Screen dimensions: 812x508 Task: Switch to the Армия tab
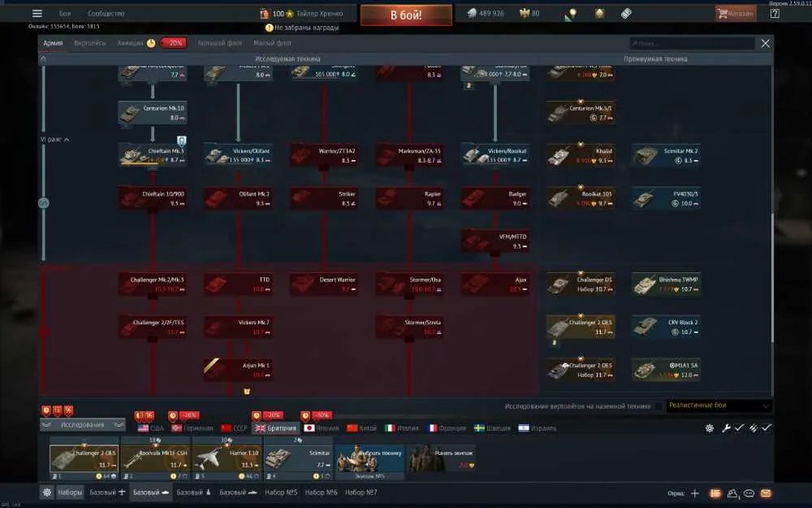coord(53,43)
